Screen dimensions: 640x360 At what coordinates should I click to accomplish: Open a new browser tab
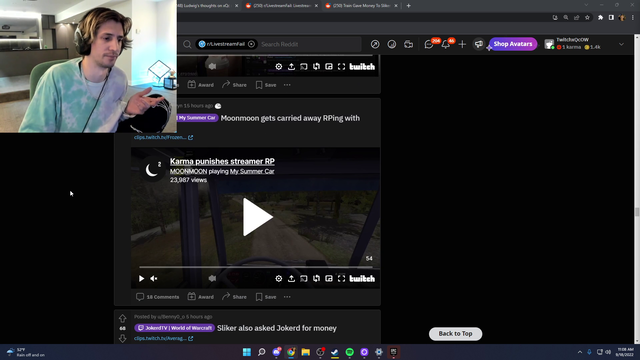click(408, 6)
